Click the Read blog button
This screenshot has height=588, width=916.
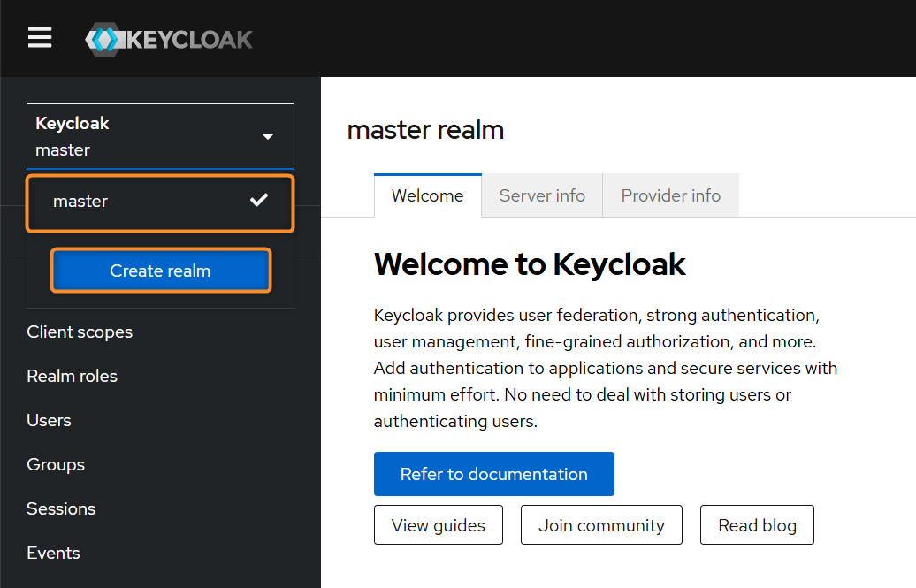[x=757, y=525]
